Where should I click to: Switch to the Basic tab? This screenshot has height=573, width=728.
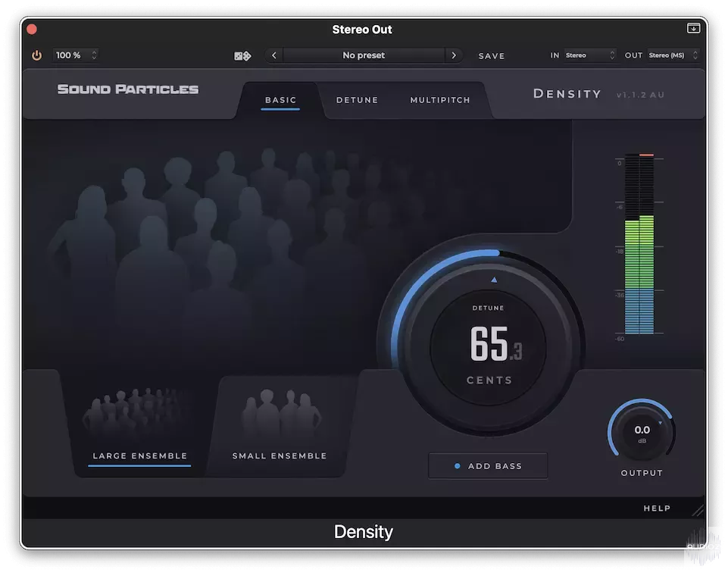(280, 100)
